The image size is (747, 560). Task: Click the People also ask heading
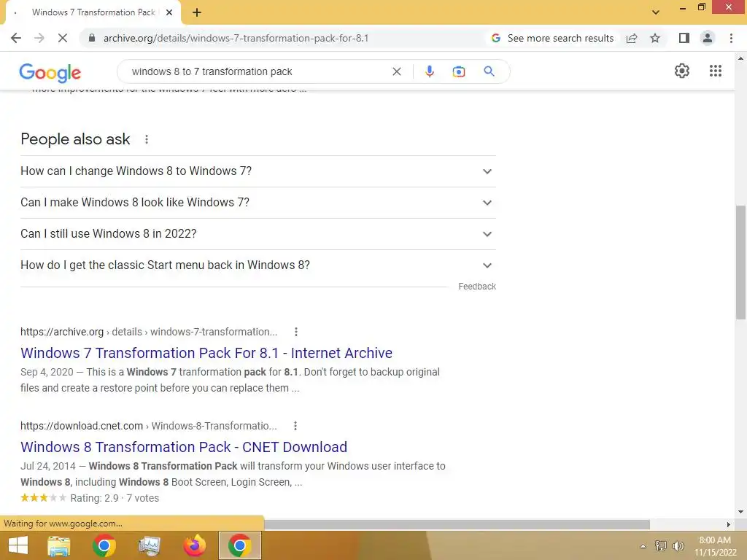75,139
